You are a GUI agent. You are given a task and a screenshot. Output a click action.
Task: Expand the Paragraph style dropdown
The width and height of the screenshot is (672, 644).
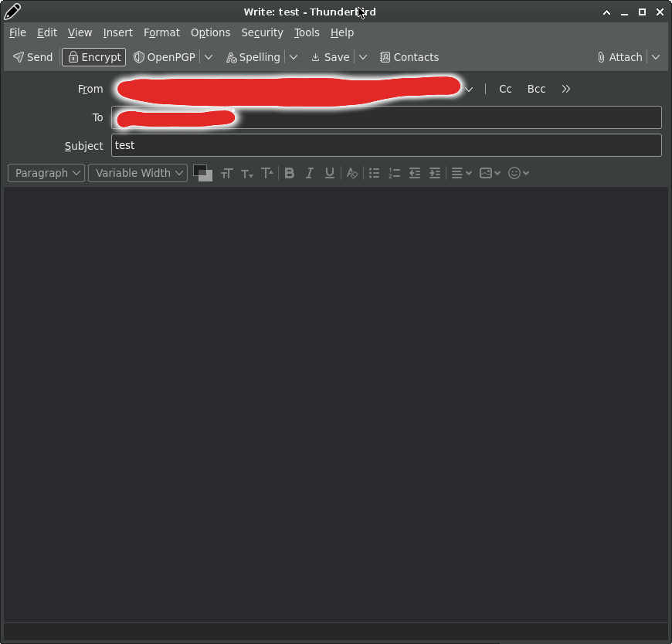[x=46, y=173]
